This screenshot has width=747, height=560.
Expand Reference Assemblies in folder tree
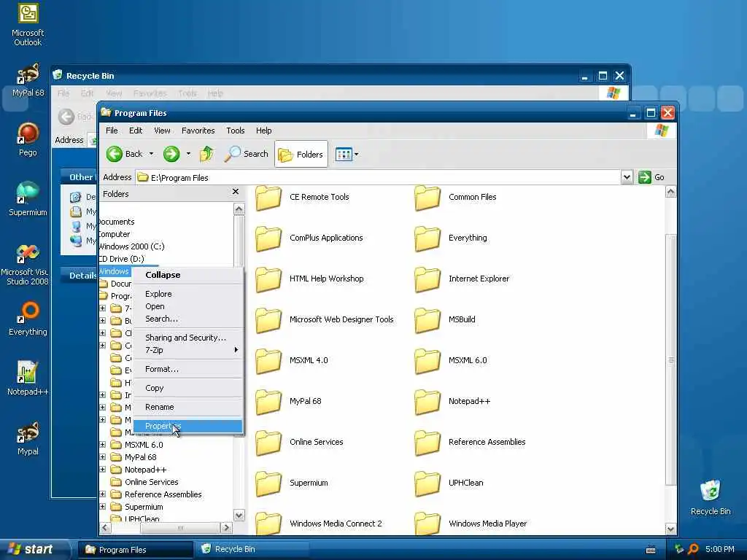[102, 494]
